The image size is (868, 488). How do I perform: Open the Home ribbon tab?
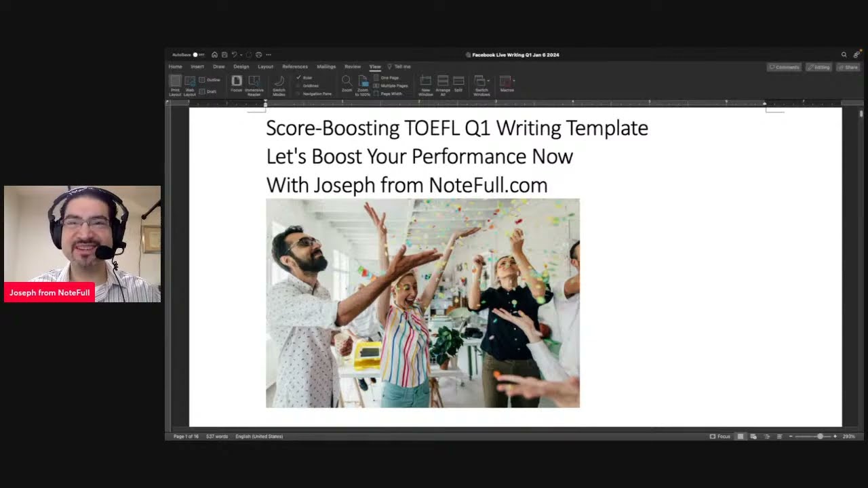click(175, 66)
